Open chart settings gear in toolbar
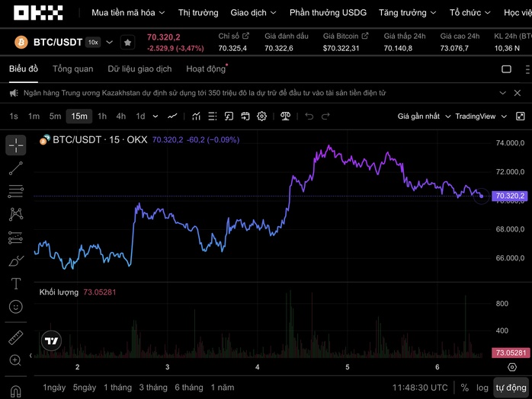 pos(261,117)
